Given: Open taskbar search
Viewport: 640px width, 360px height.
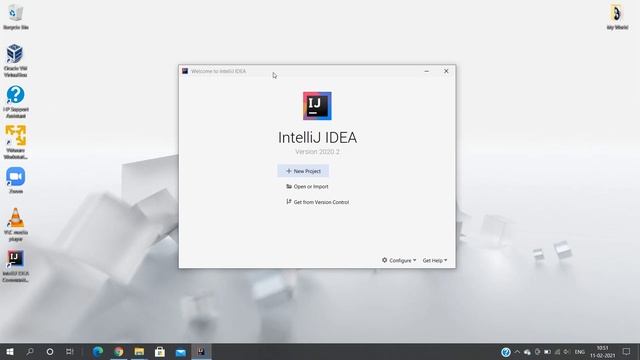Looking at the screenshot, I should point(30,351).
